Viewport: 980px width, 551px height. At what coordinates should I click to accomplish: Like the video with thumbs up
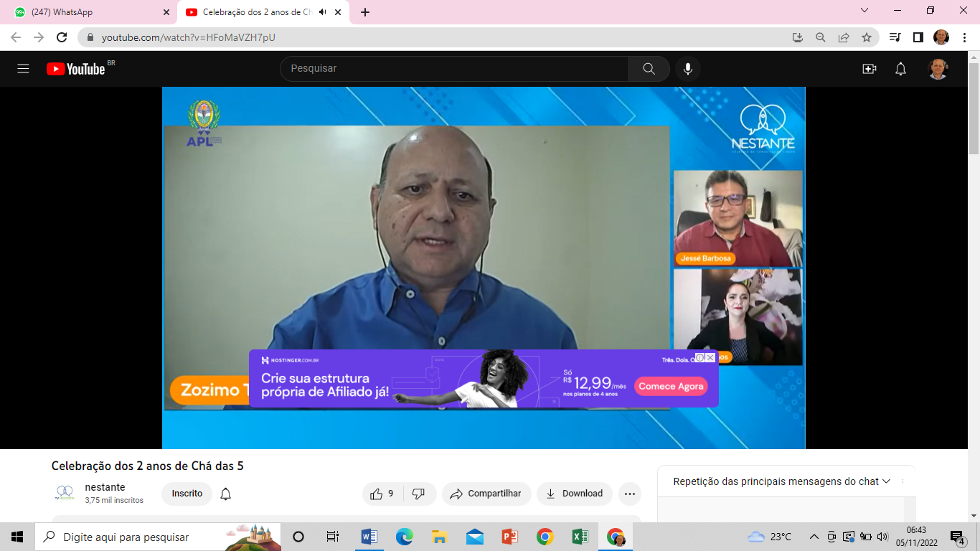click(382, 494)
